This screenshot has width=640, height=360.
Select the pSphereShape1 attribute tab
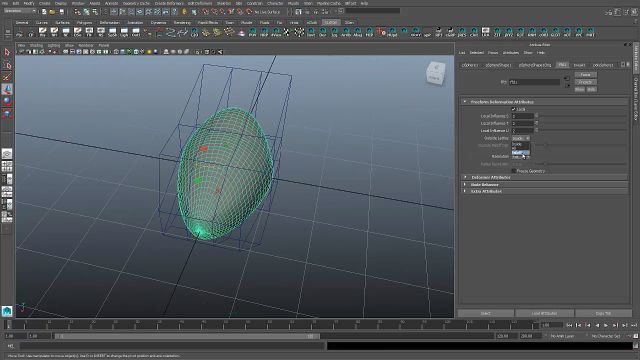tap(498, 65)
